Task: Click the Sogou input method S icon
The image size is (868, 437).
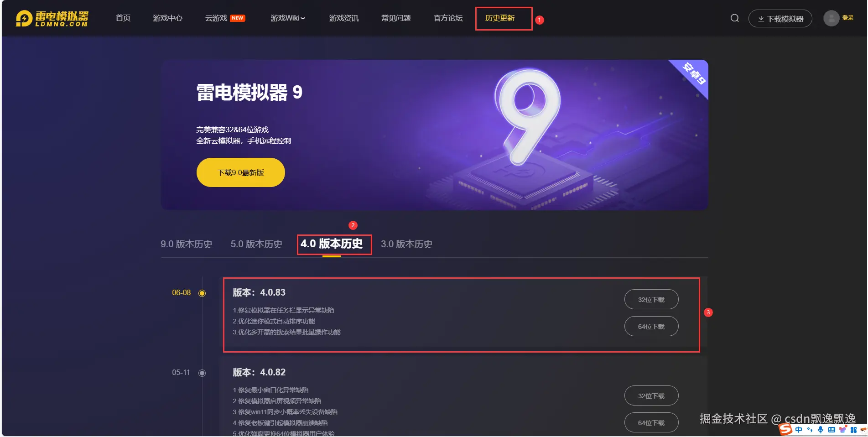Action: click(x=786, y=429)
